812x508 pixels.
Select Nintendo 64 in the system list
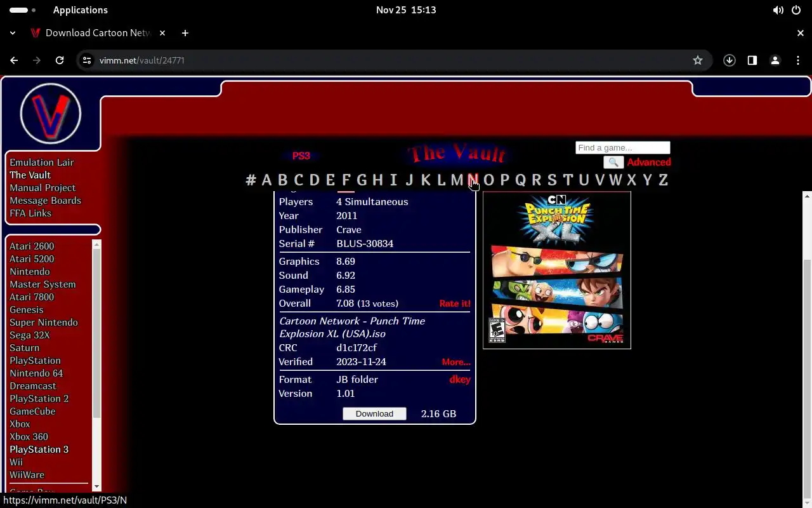(36, 373)
